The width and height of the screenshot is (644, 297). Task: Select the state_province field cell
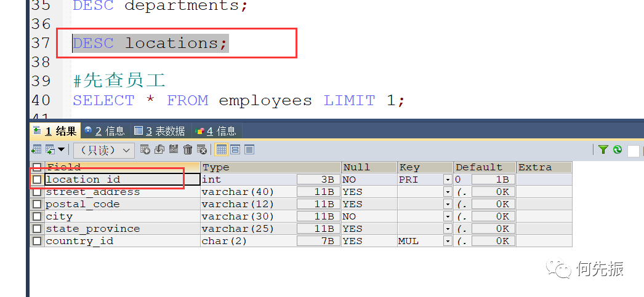point(122,229)
